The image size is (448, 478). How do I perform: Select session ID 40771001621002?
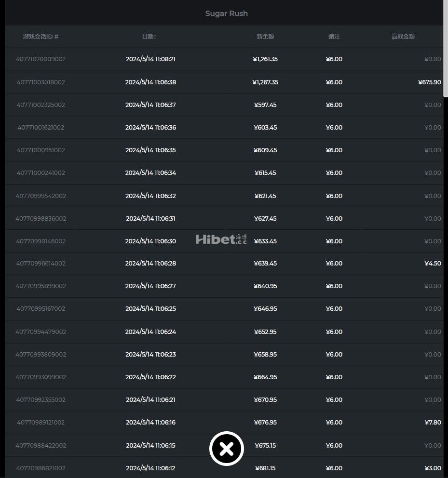click(x=41, y=127)
